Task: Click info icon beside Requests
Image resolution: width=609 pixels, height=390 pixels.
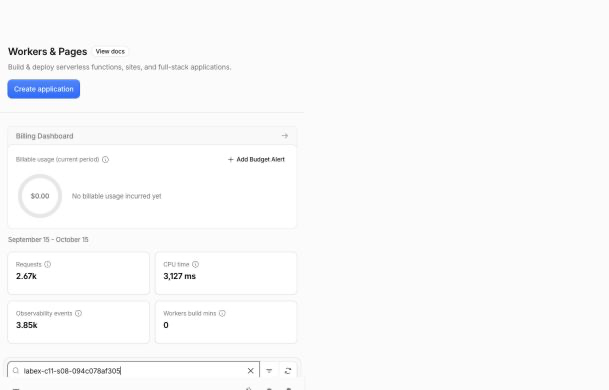Action: point(47,265)
